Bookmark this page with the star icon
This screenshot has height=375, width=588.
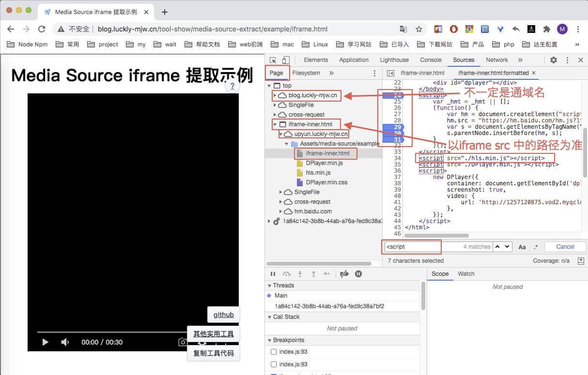click(x=419, y=29)
